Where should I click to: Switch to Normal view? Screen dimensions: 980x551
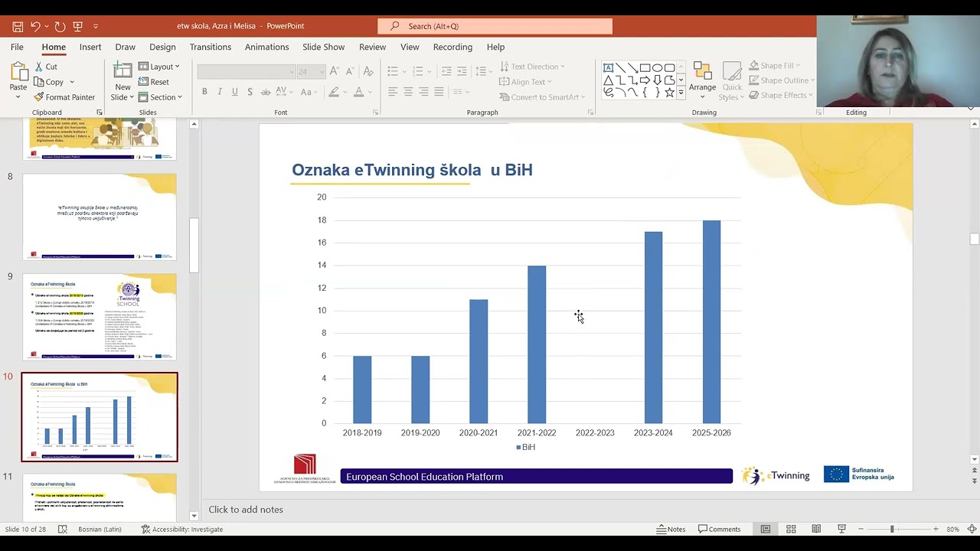(766, 529)
